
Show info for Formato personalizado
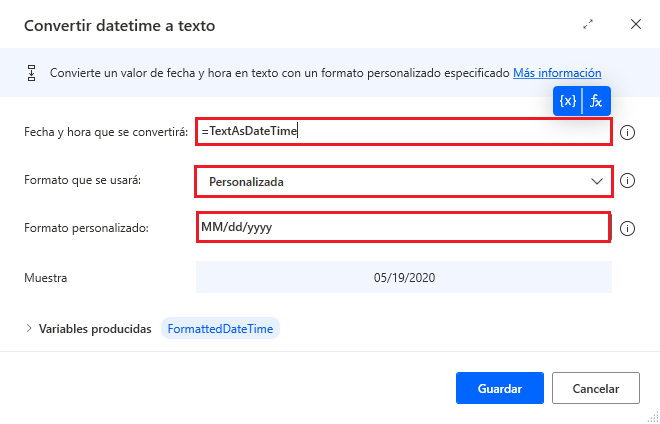point(627,229)
